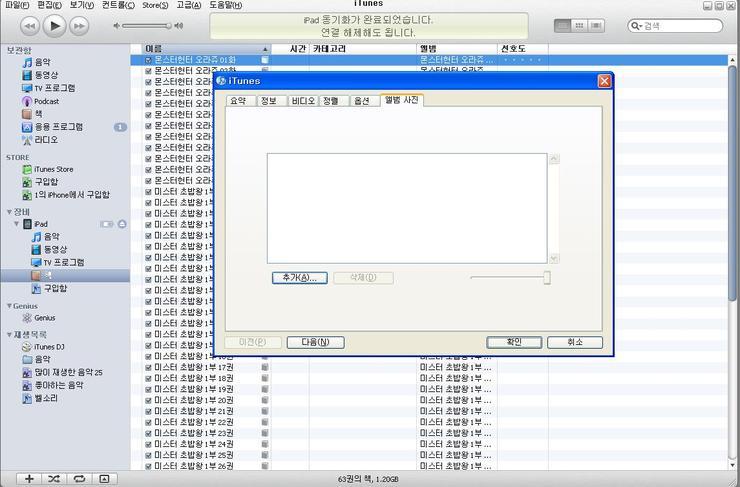The height and width of the screenshot is (487, 740).
Task: Toggle the checkbox for 미스터 초밥왕 1부 17권
Action: point(149,367)
